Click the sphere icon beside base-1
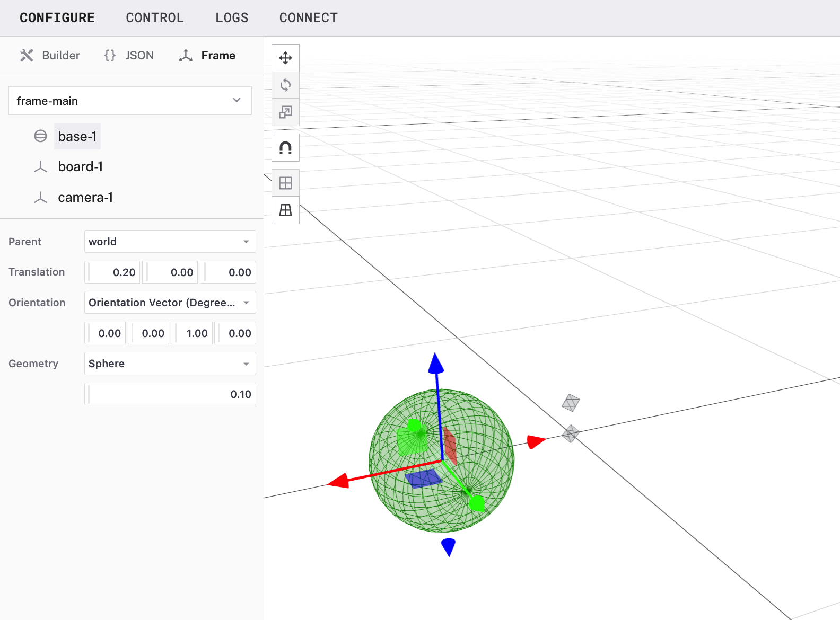The image size is (840, 620). click(x=40, y=136)
